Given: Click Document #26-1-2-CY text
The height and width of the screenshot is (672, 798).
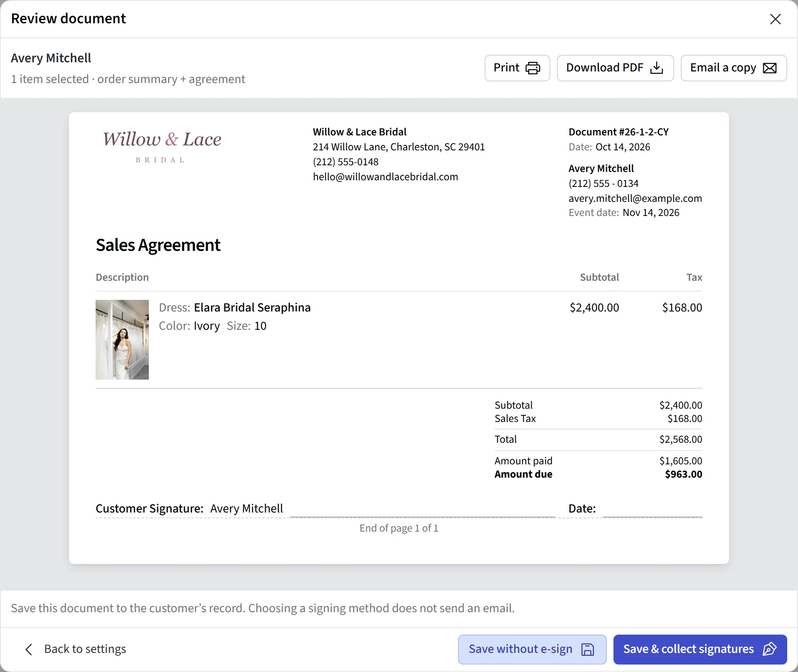Looking at the screenshot, I should click(x=618, y=132).
